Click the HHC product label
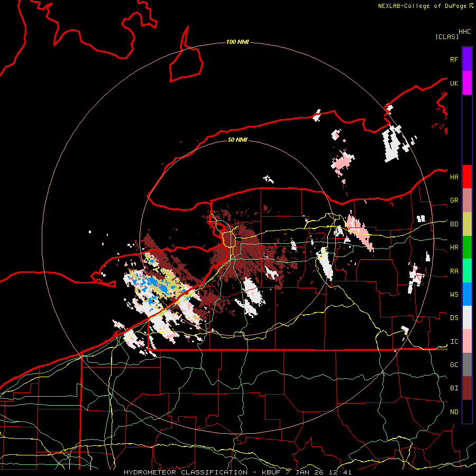The height and width of the screenshot is (476, 476). pyautogui.click(x=464, y=32)
